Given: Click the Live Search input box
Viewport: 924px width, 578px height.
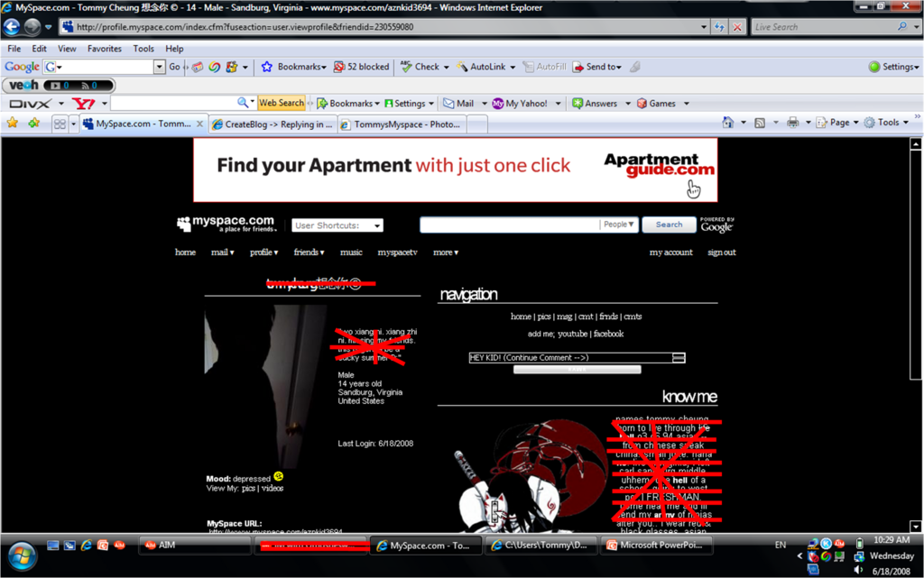Looking at the screenshot, I should [x=823, y=26].
